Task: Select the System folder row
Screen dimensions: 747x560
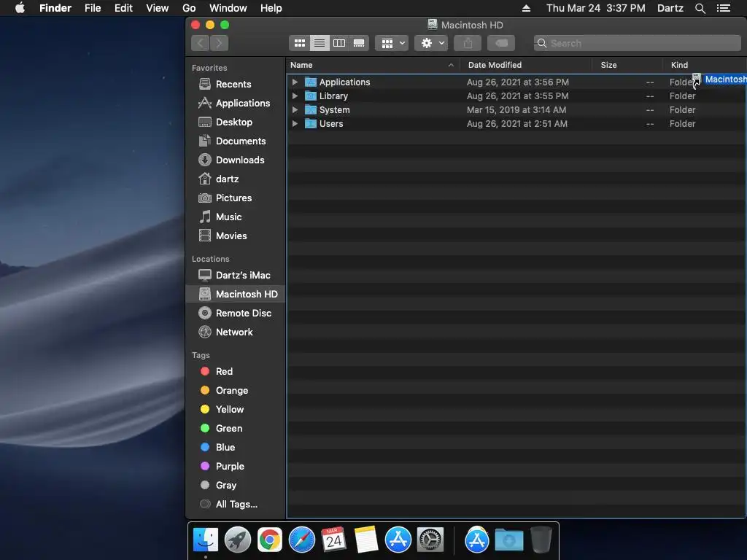Action: pos(516,109)
